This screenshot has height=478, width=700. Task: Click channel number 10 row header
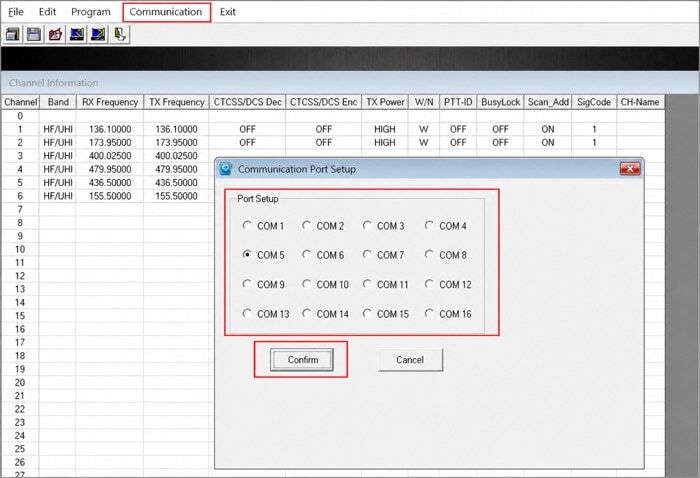point(20,249)
